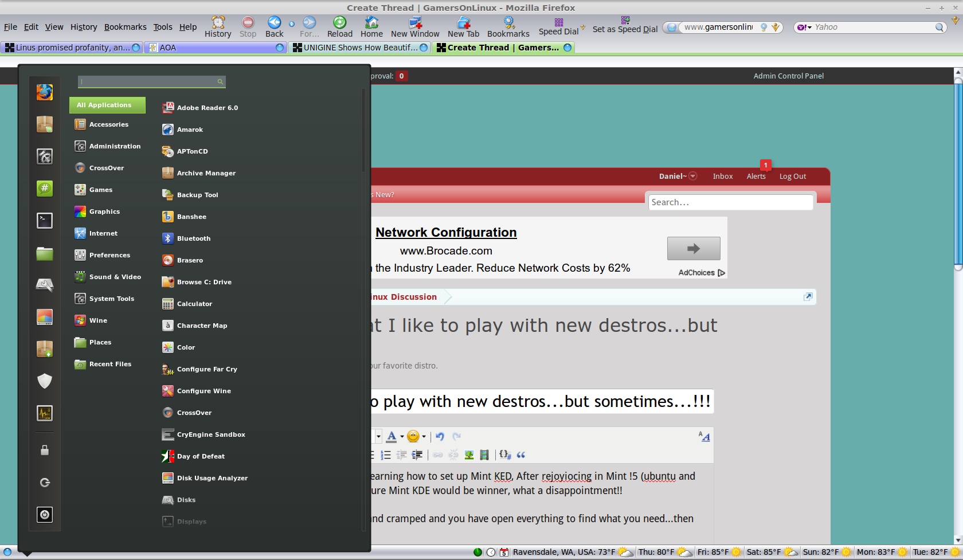
Task: Select the All Applications category
Action: tap(107, 105)
